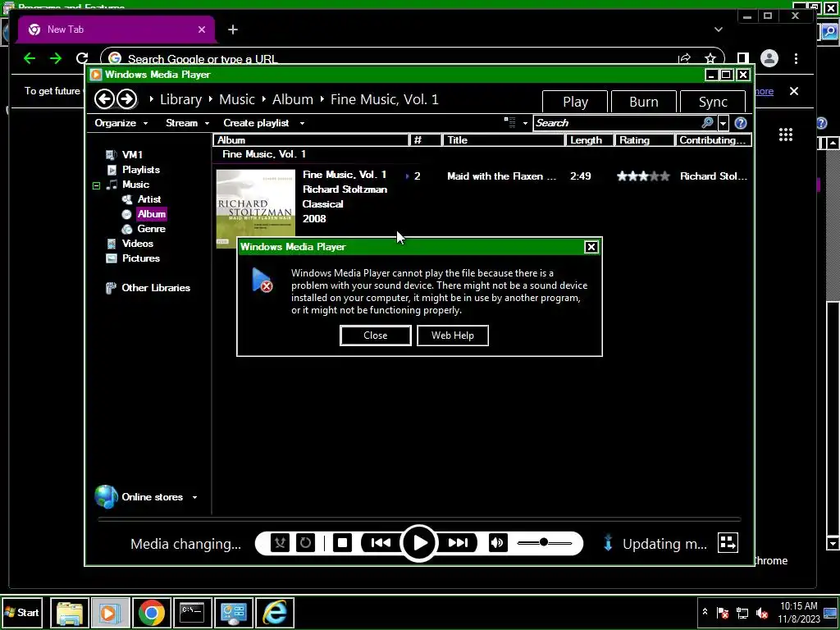This screenshot has height=630, width=840.
Task: Open Other Libraries
Action: [155, 288]
